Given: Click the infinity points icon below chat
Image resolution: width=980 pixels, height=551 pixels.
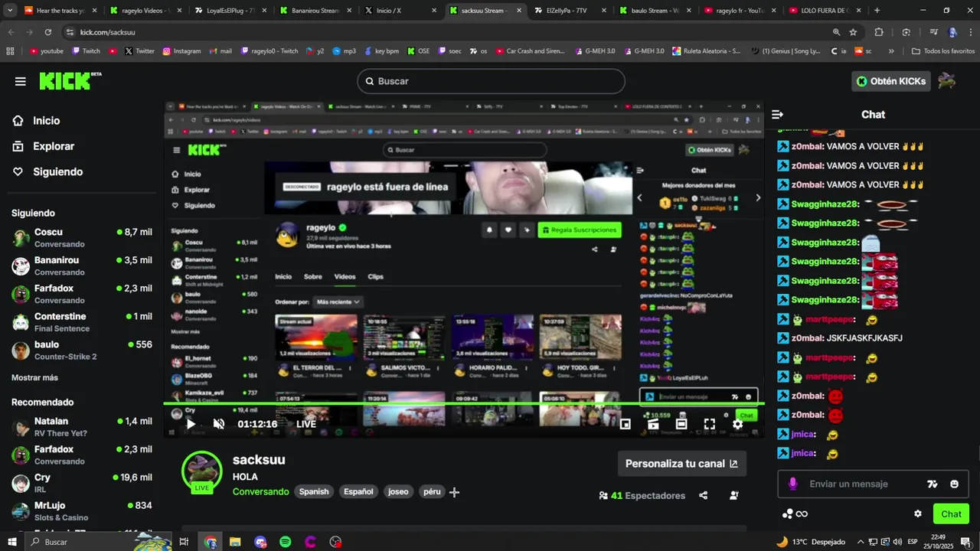Looking at the screenshot, I should pyautogui.click(x=802, y=514).
